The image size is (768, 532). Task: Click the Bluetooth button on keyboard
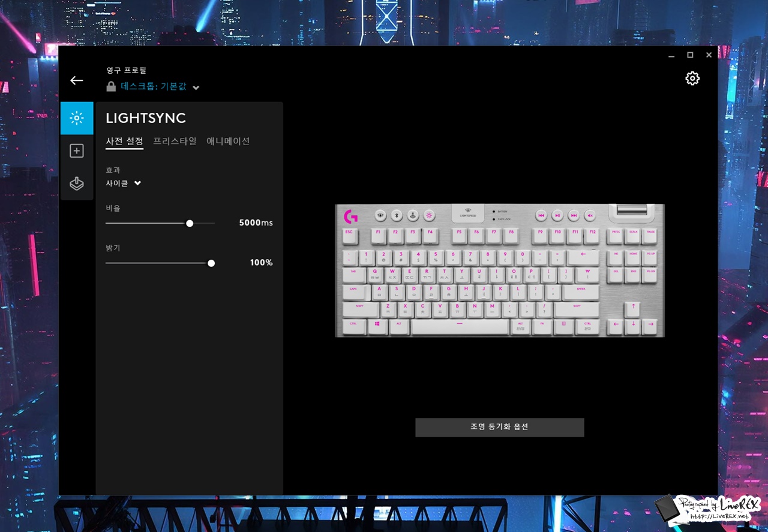click(x=397, y=215)
